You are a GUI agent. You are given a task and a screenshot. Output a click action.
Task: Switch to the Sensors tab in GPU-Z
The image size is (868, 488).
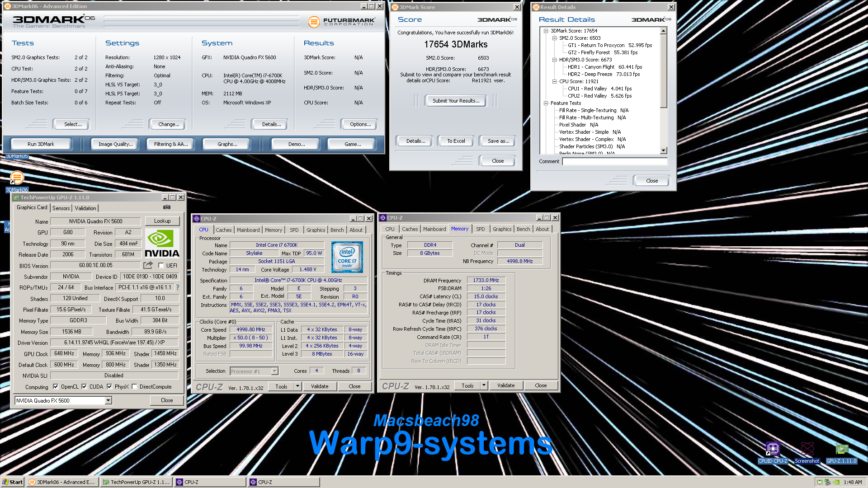point(61,208)
